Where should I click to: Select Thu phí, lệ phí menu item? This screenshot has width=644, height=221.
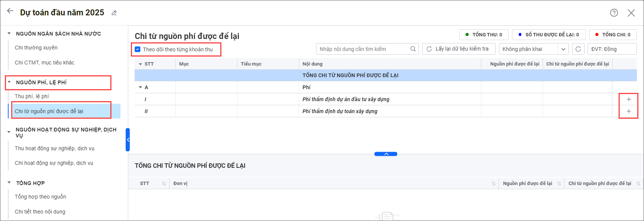pyautogui.click(x=32, y=96)
